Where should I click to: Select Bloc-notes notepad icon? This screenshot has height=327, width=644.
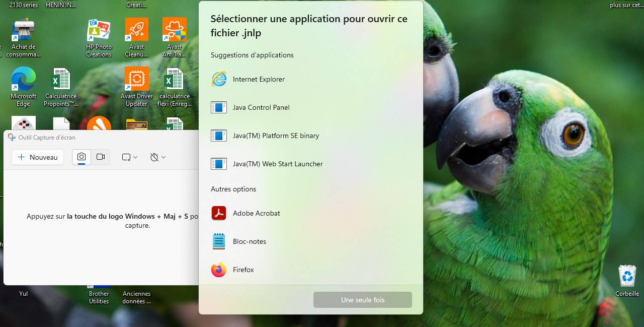point(219,241)
